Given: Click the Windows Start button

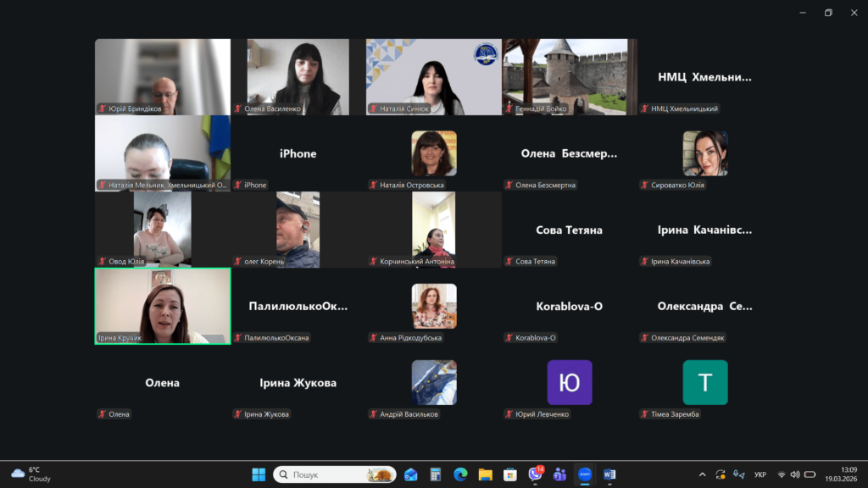Looking at the screenshot, I should (x=259, y=474).
